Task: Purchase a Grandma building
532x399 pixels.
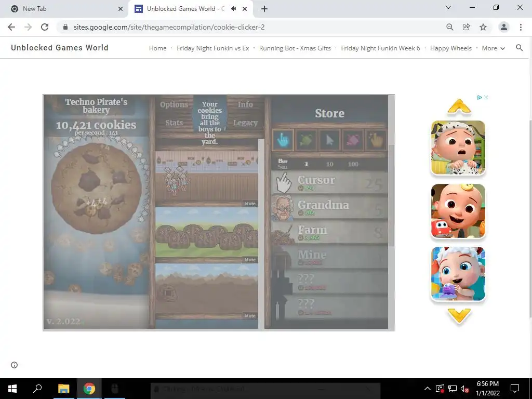Action: [330, 208]
